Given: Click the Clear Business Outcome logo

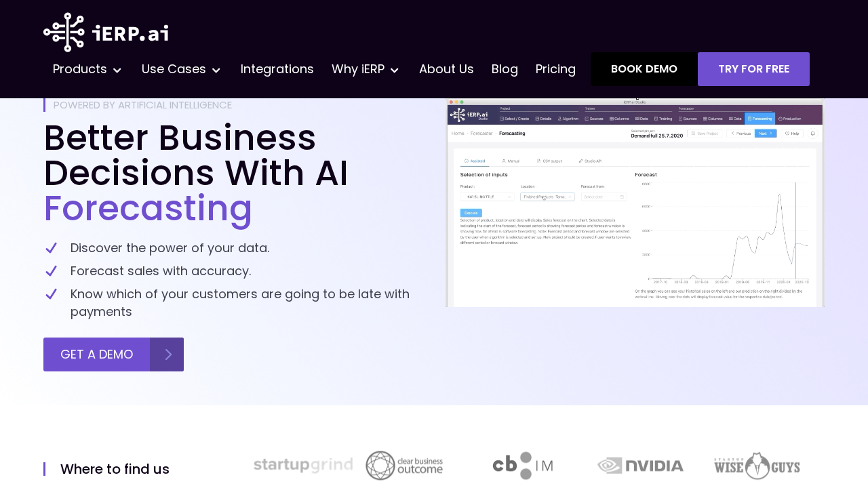Looking at the screenshot, I should [404, 464].
